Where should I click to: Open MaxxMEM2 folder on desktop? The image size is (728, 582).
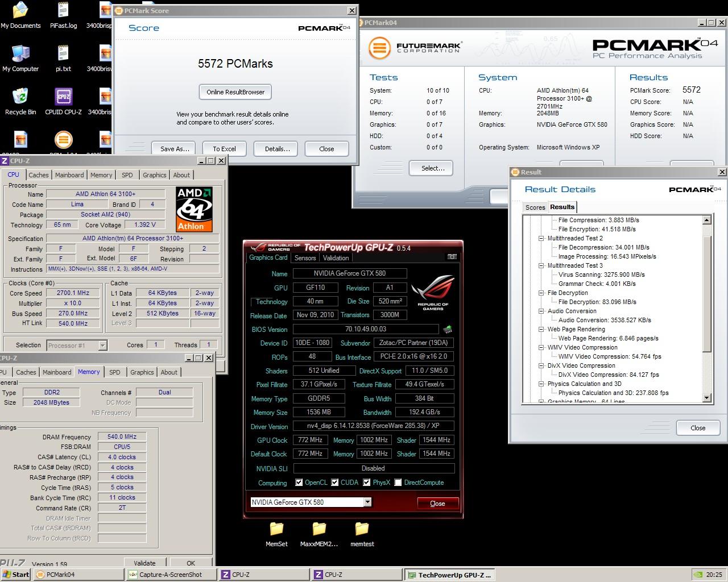click(x=319, y=534)
